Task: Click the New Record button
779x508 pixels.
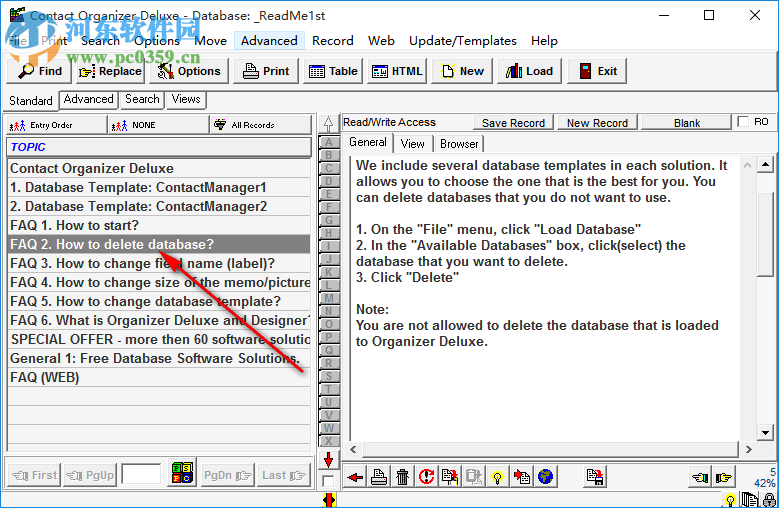Action: pyautogui.click(x=597, y=123)
